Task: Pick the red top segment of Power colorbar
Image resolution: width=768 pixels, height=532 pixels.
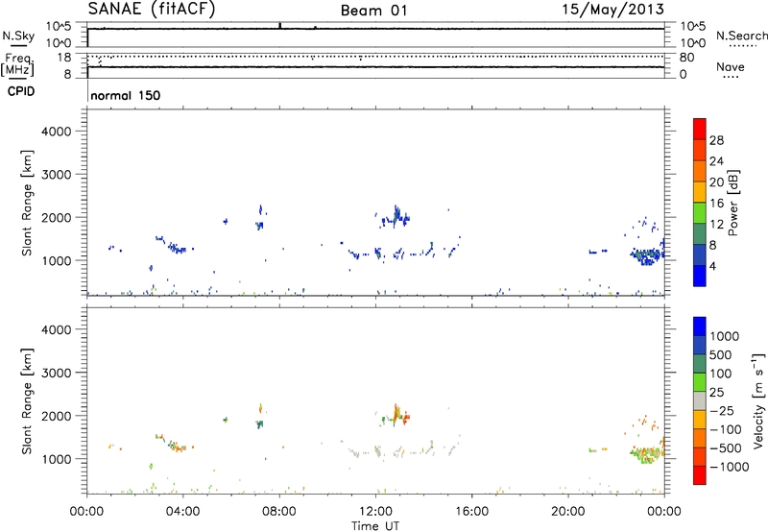Action: pyautogui.click(x=700, y=129)
